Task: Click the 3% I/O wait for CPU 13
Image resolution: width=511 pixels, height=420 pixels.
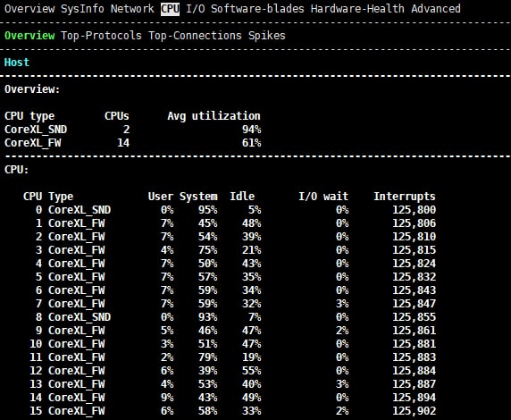Action: tap(342, 383)
